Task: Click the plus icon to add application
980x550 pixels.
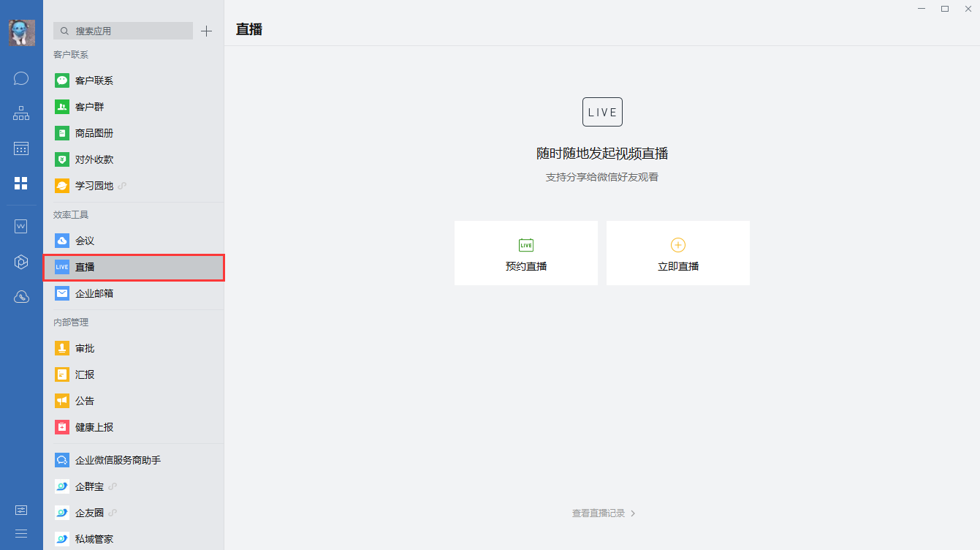Action: pos(207,31)
